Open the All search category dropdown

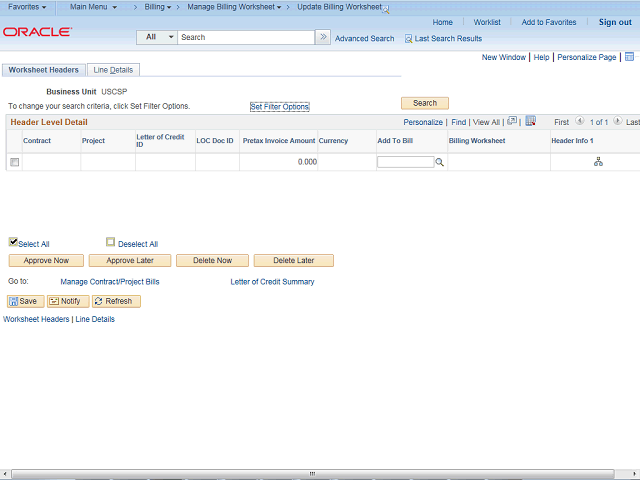(x=157, y=37)
